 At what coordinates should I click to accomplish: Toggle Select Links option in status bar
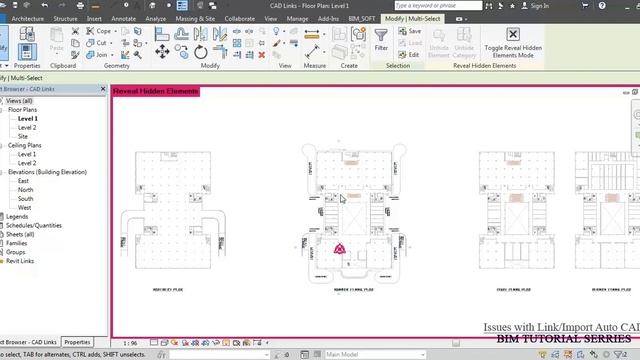(542, 354)
